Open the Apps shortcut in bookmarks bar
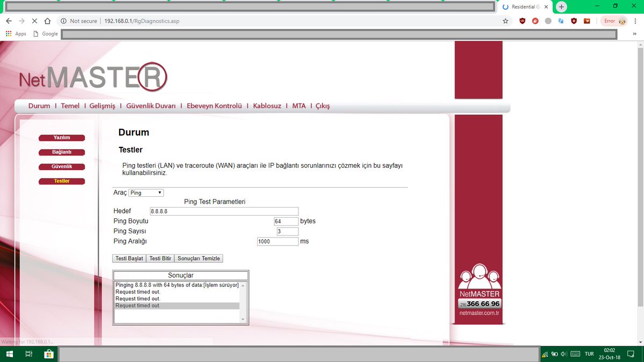 click(16, 34)
